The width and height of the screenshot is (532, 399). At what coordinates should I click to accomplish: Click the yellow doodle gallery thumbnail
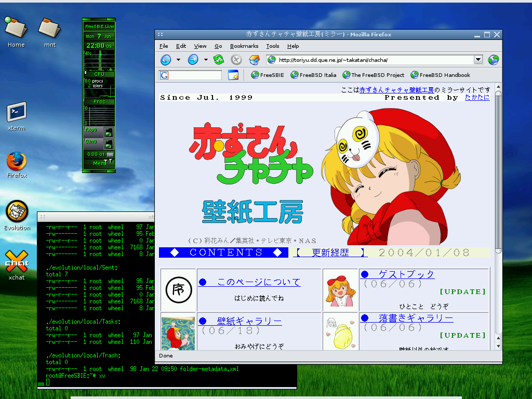[340, 332]
